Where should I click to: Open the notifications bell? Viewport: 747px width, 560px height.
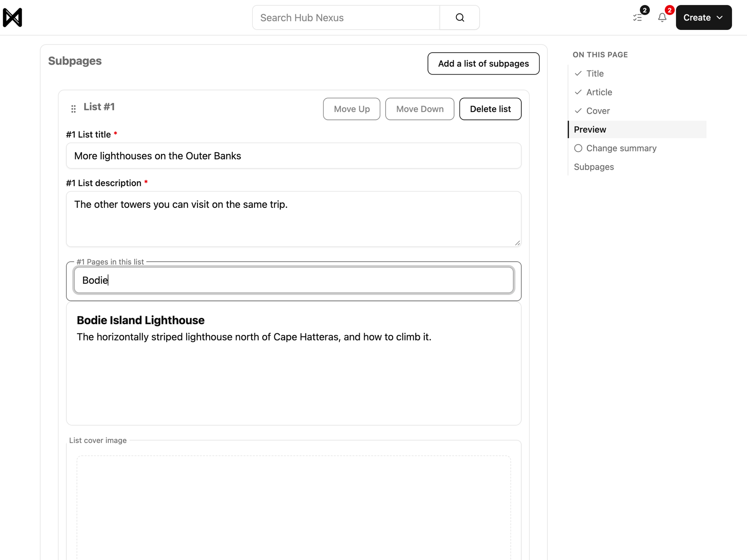coord(662,17)
